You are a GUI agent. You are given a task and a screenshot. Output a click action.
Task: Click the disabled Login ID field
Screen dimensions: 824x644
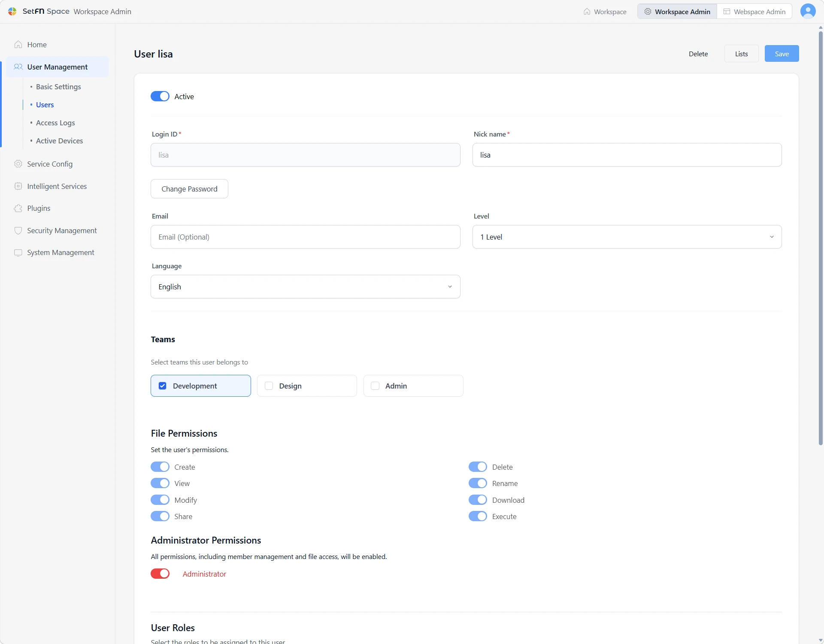[306, 155]
